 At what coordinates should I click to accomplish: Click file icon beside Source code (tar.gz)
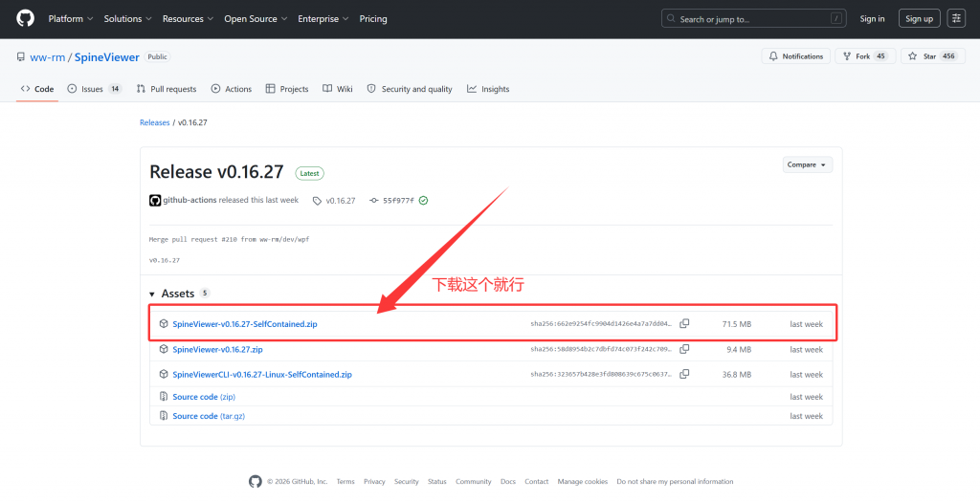pos(164,416)
